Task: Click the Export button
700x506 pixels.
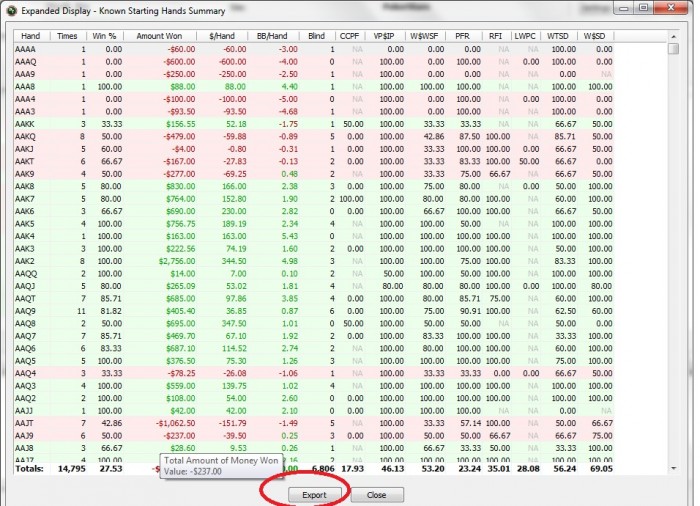Action: tap(315, 495)
